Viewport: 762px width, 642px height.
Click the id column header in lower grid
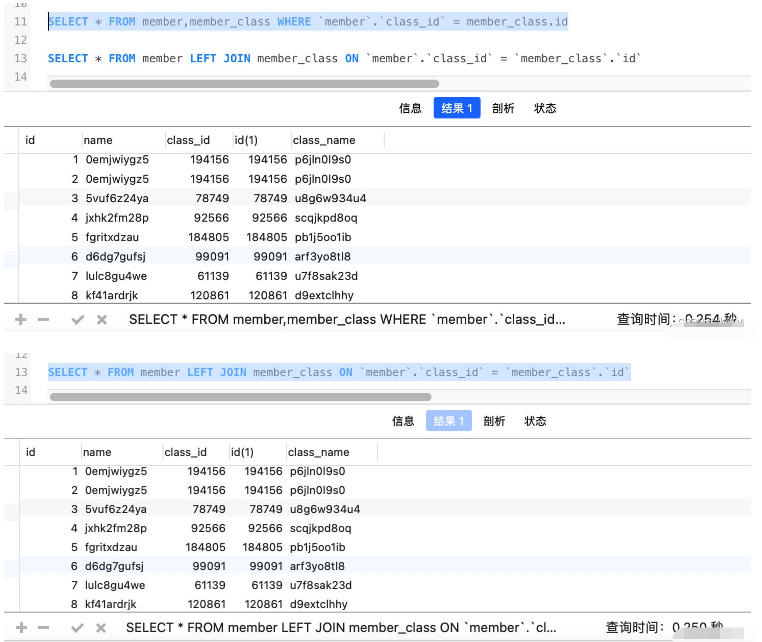31,452
